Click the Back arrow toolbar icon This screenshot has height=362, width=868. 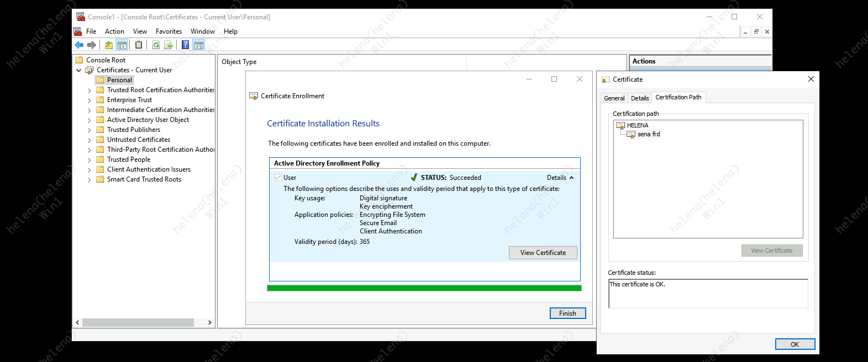pyautogui.click(x=79, y=45)
